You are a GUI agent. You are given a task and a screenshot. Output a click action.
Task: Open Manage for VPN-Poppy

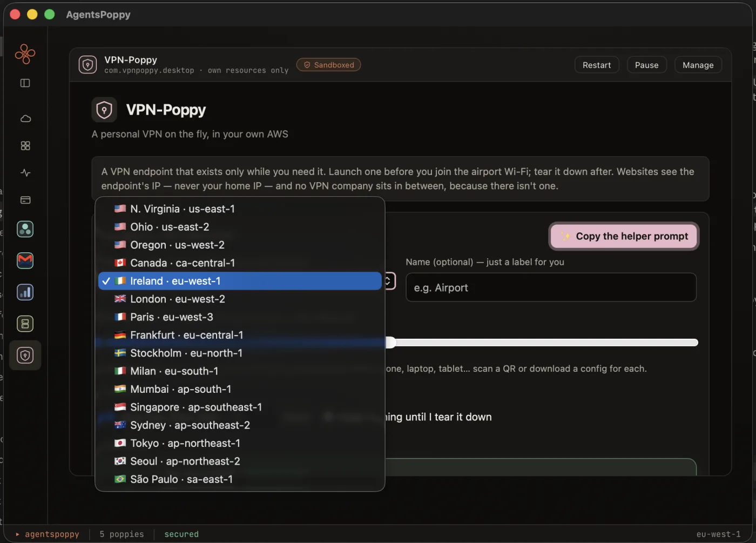(698, 65)
